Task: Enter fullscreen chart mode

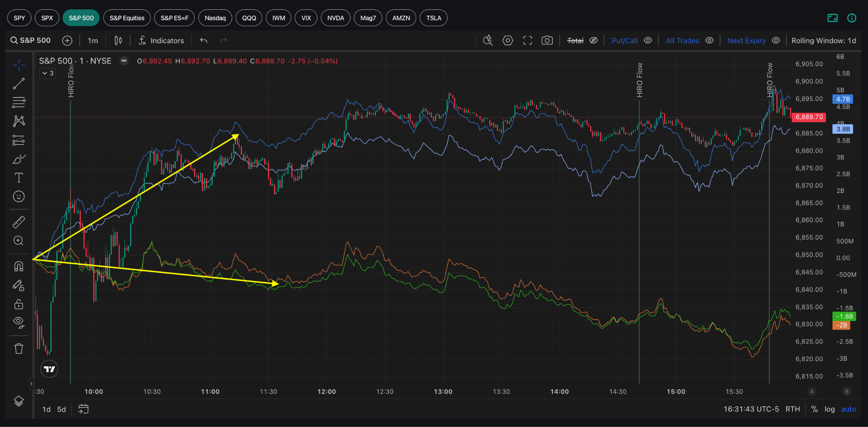Action: (528, 40)
